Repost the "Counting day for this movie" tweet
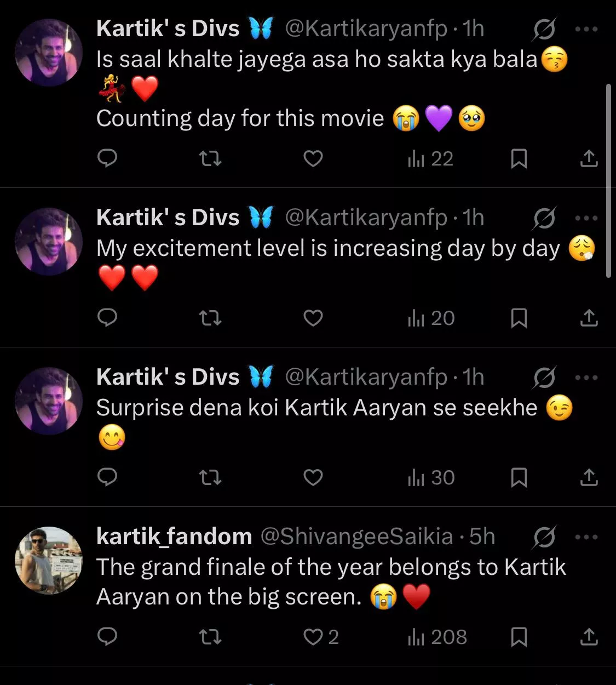The height and width of the screenshot is (685, 616). coord(210,159)
